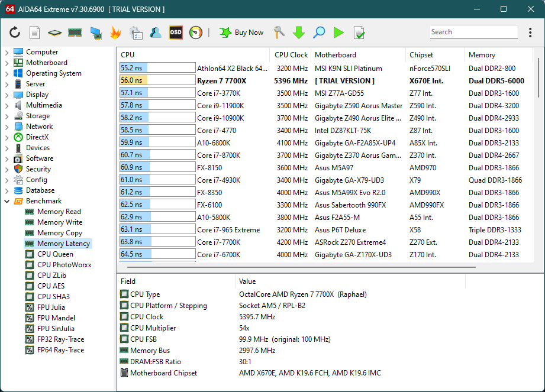Open the Memory Read benchmark
This screenshot has width=545, height=392.
[59, 212]
